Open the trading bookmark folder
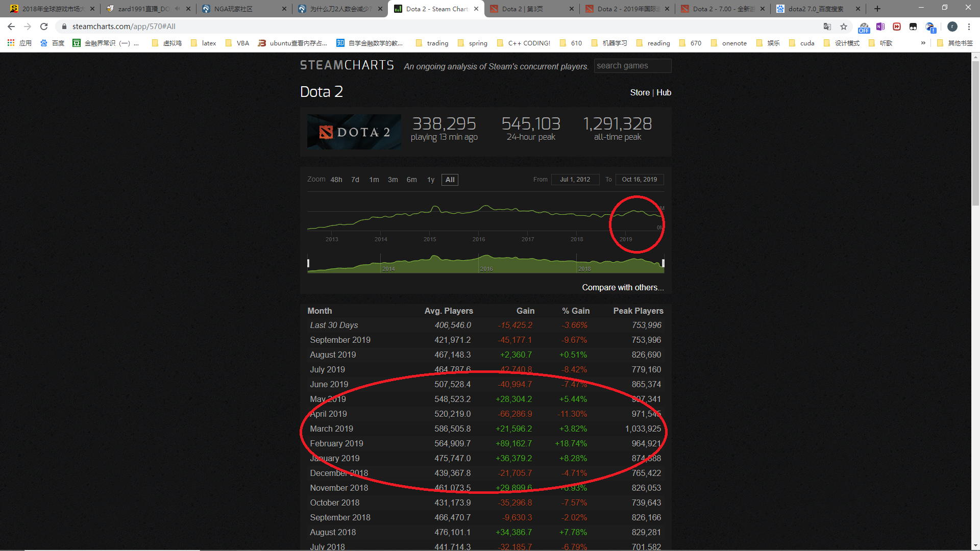 (x=432, y=43)
